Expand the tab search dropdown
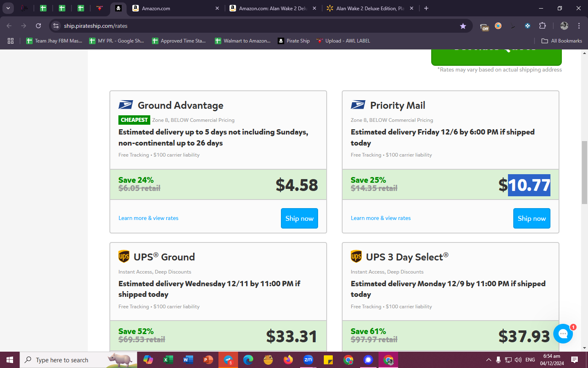Viewport: 588px width, 368px height. click(8, 8)
